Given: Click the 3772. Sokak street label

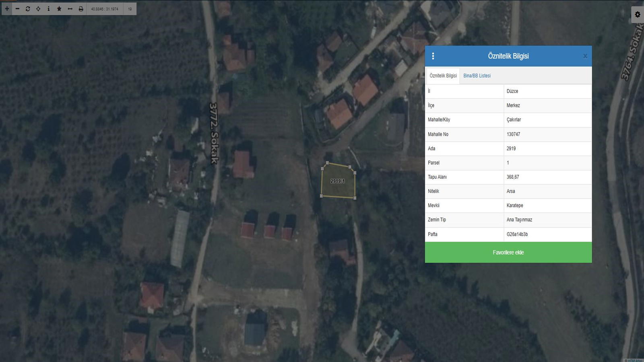Looking at the screenshot, I should click(214, 134).
